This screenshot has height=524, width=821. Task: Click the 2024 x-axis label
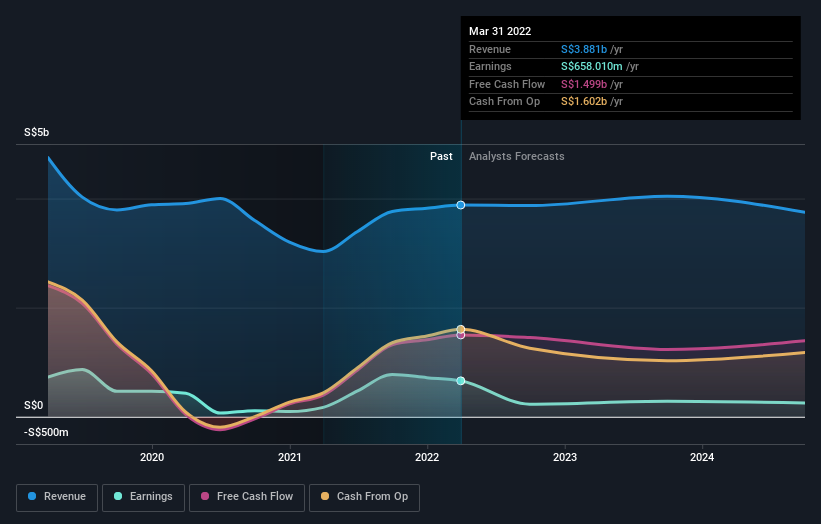(702, 458)
